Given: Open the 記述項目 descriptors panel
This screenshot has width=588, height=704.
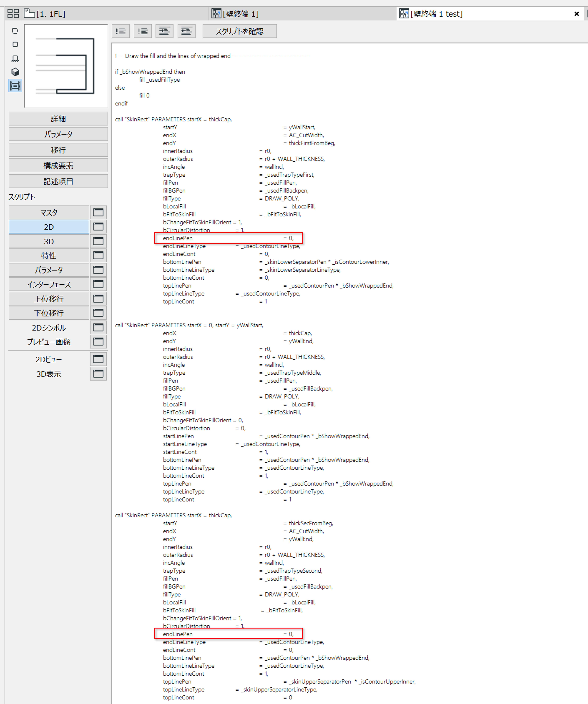Looking at the screenshot, I should click(58, 181).
